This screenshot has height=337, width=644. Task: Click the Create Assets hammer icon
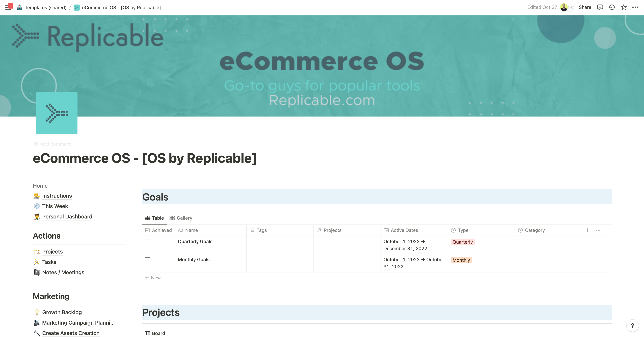pos(37,333)
